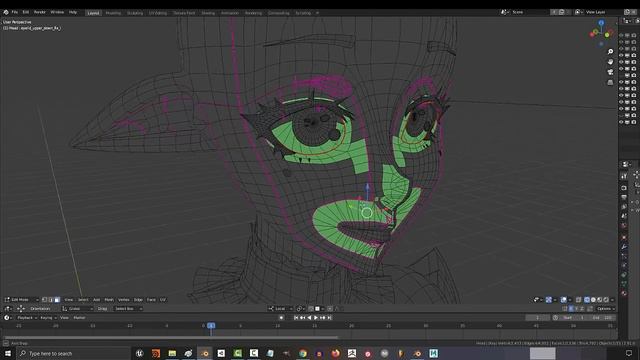Jump to the last frame
The image size is (640, 360).
click(x=329, y=318)
